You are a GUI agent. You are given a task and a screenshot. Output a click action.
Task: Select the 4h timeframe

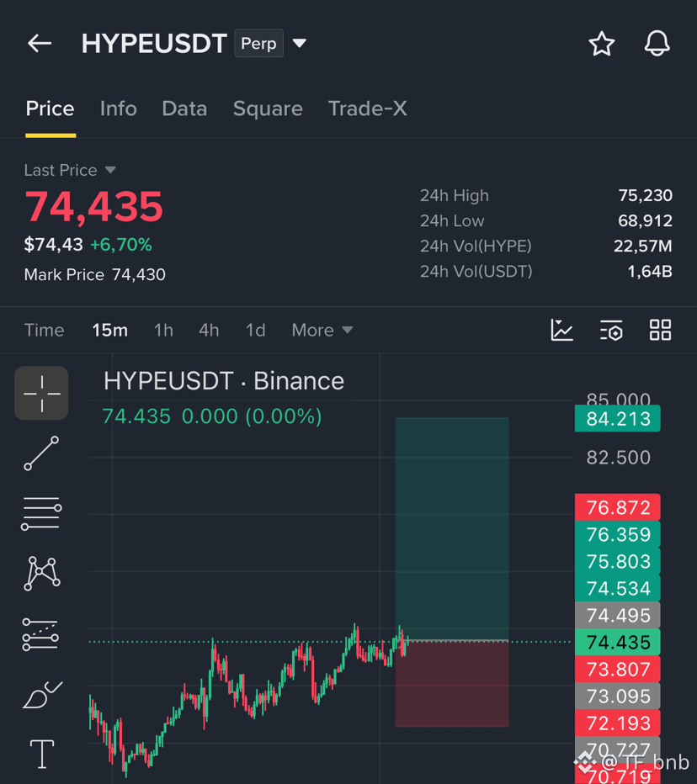click(209, 330)
